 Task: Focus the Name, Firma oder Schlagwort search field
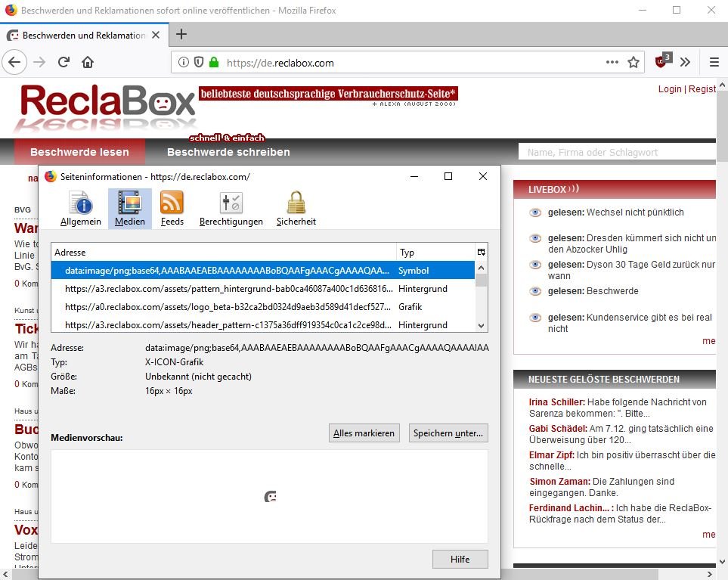[x=617, y=152]
